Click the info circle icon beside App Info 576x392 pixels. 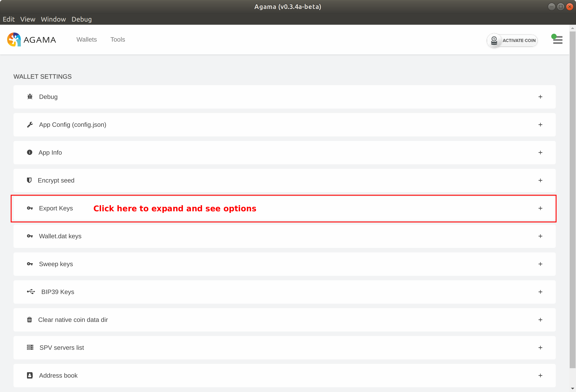point(29,152)
